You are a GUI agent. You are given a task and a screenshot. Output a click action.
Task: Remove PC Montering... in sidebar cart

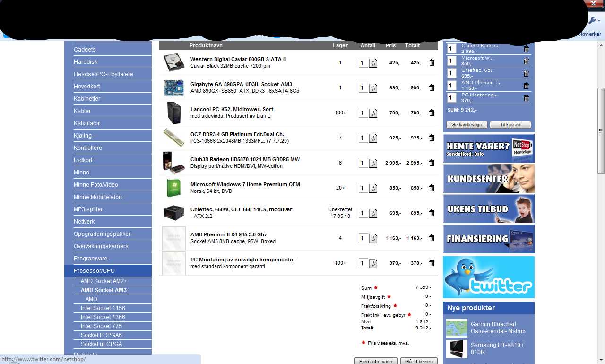[x=526, y=98]
